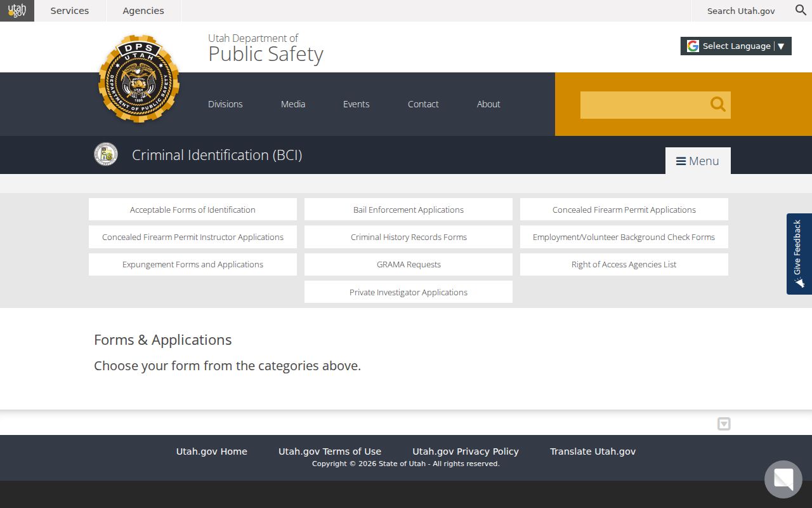This screenshot has width=812, height=508.
Task: Open the Services menu
Action: [70, 11]
